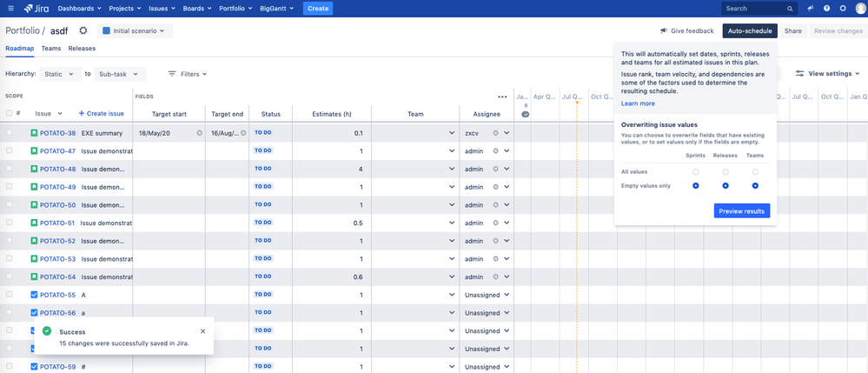868x373 pixels.
Task: Open Jira administration gear in top bar
Action: tap(843, 9)
